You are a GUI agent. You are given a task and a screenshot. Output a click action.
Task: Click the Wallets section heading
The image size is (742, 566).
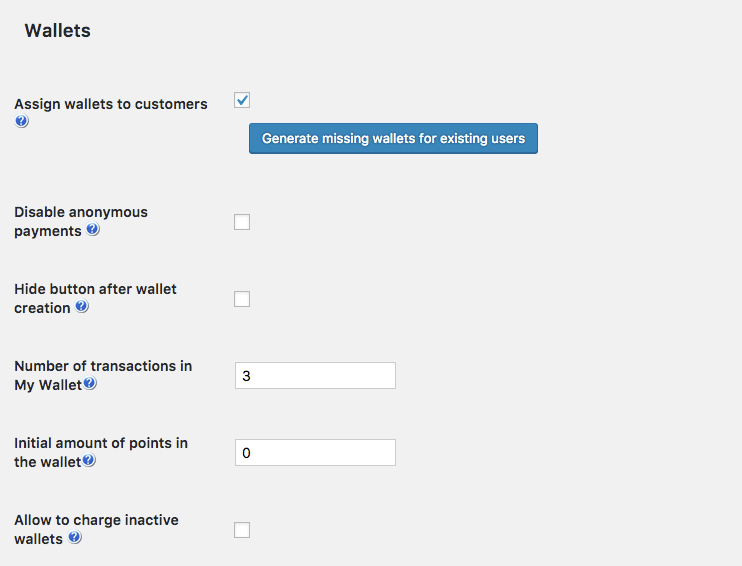(57, 31)
